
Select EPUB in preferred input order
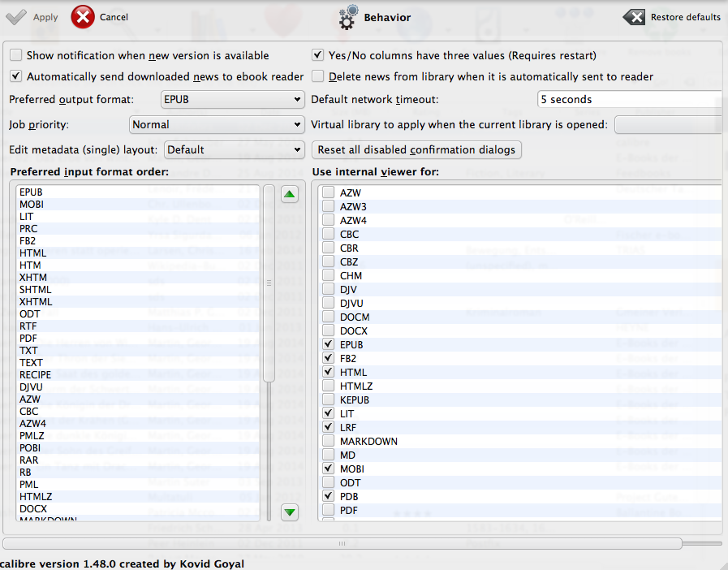138,192
